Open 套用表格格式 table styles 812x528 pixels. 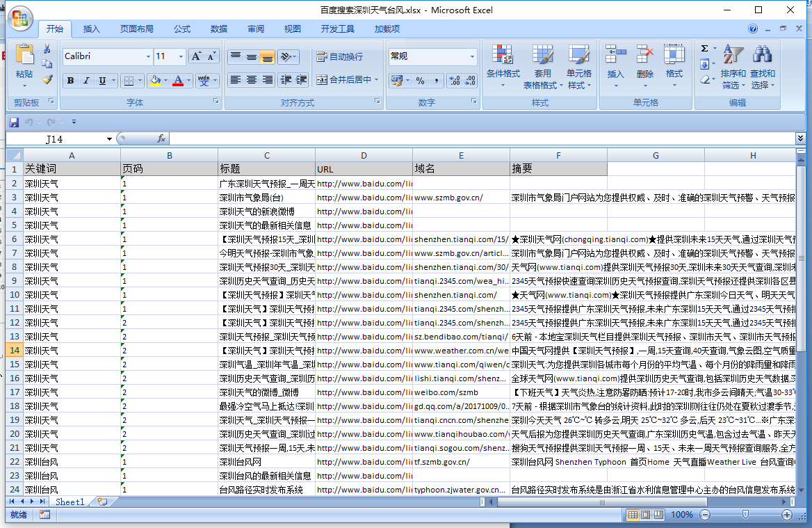(543, 66)
